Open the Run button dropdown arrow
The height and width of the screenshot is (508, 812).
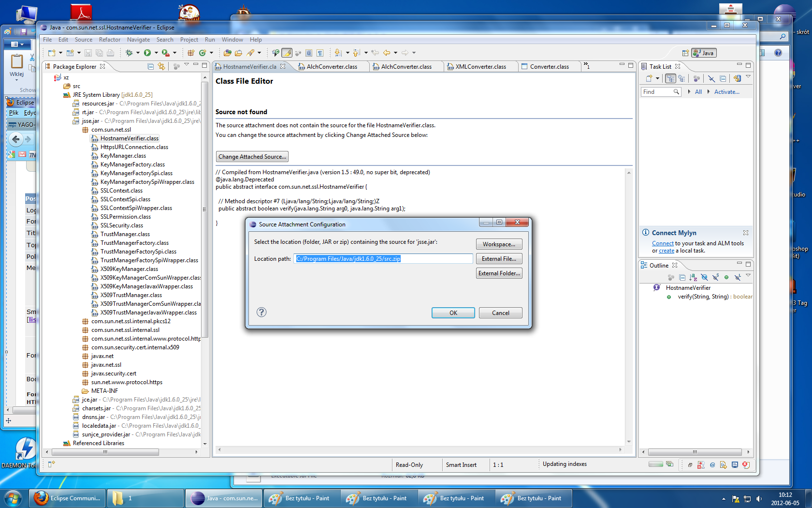click(x=156, y=53)
